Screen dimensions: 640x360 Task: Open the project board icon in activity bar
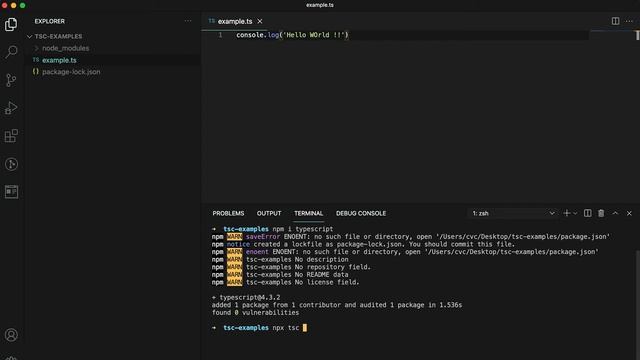point(11,192)
